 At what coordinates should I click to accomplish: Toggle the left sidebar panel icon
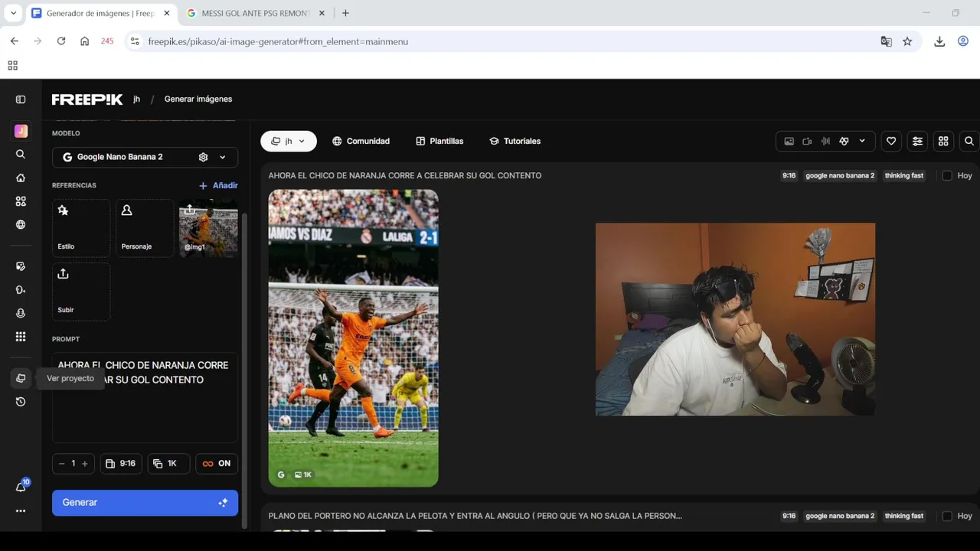point(21,99)
